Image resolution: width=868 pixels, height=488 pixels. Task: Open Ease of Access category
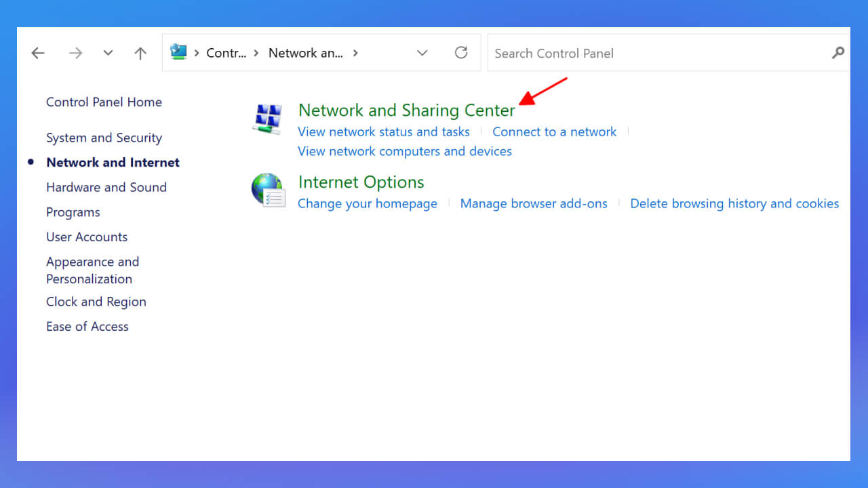tap(87, 326)
